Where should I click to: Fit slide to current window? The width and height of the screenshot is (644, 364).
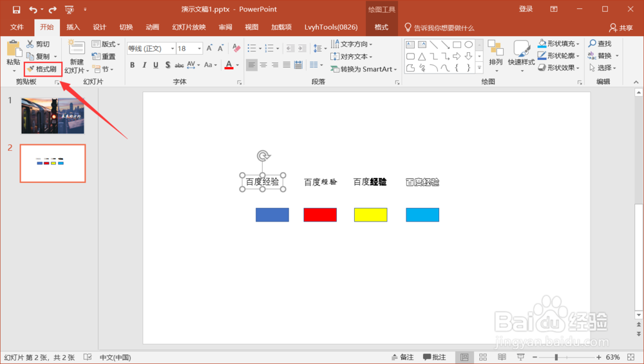(x=631, y=358)
